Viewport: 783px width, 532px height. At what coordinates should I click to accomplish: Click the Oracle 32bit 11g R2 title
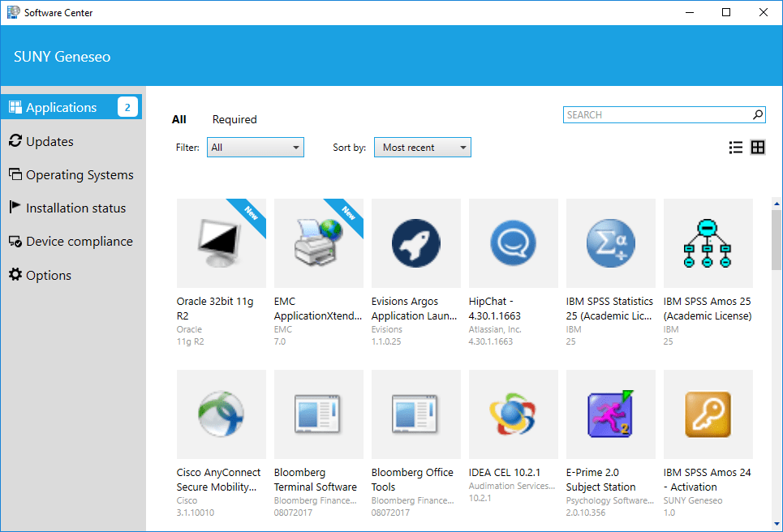click(215, 308)
